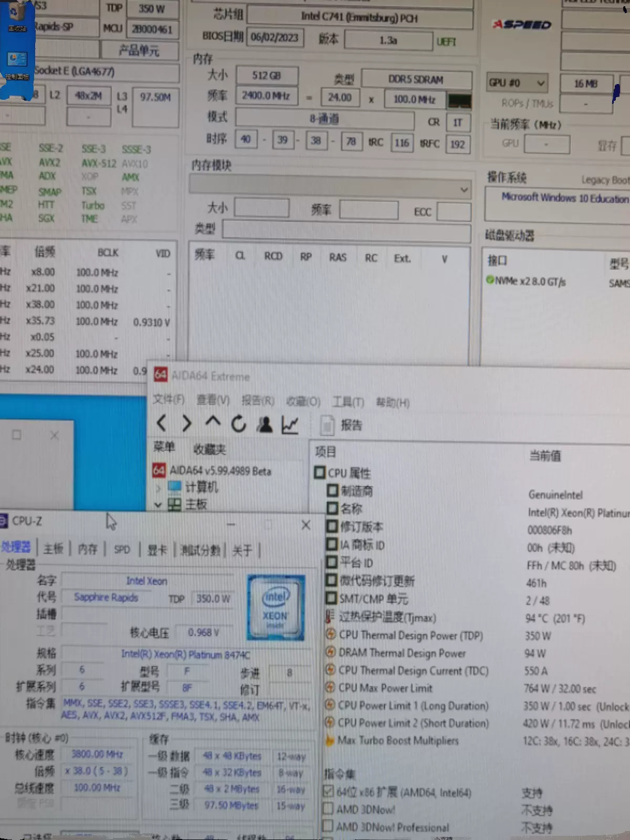630x840 pixels.
Task: Click DRAM Thermal Design Power icon
Action: click(x=330, y=652)
